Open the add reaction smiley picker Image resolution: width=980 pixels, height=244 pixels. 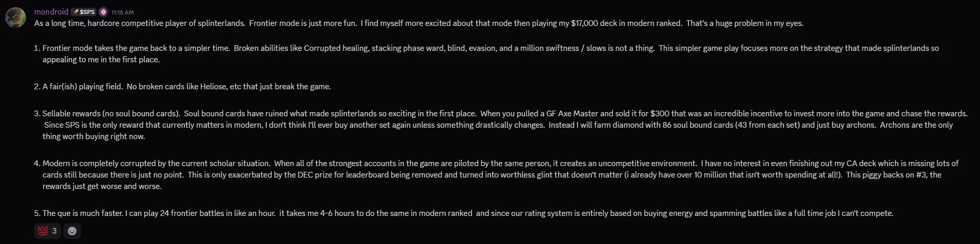pyautogui.click(x=72, y=231)
